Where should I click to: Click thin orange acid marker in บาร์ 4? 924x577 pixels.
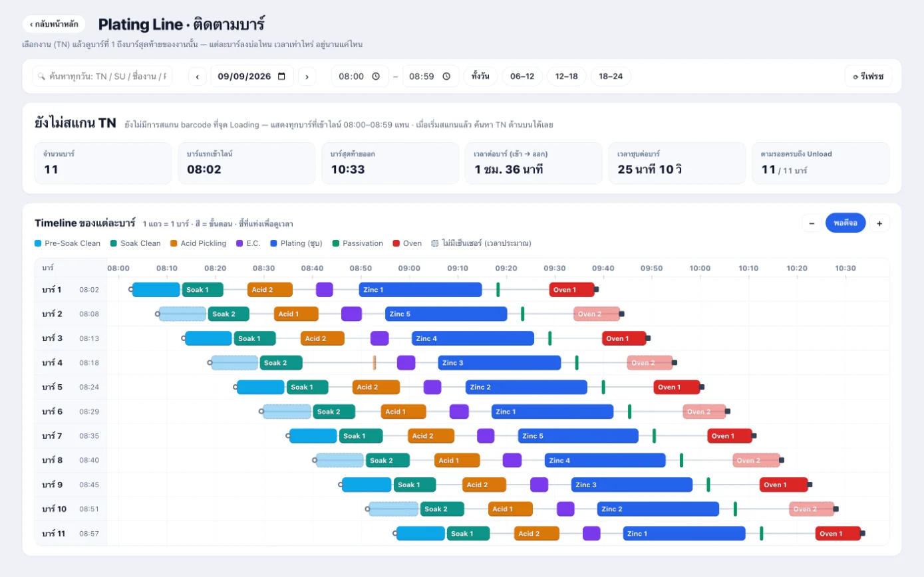point(375,363)
